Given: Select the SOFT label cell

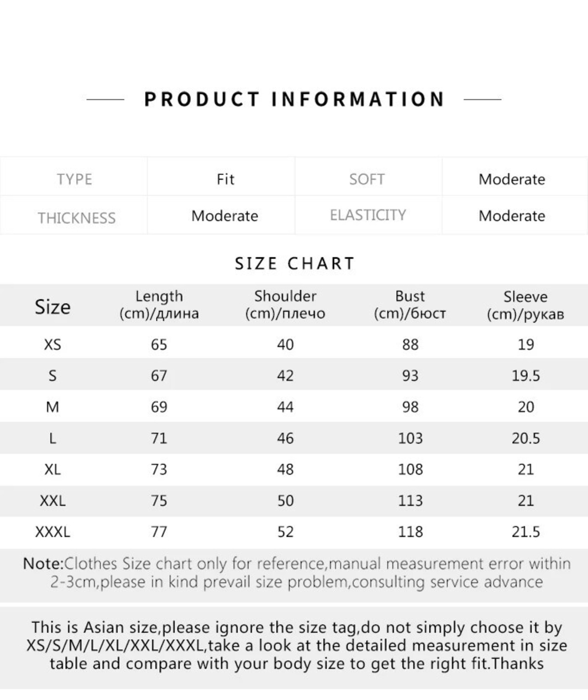Looking at the screenshot, I should tap(367, 179).
